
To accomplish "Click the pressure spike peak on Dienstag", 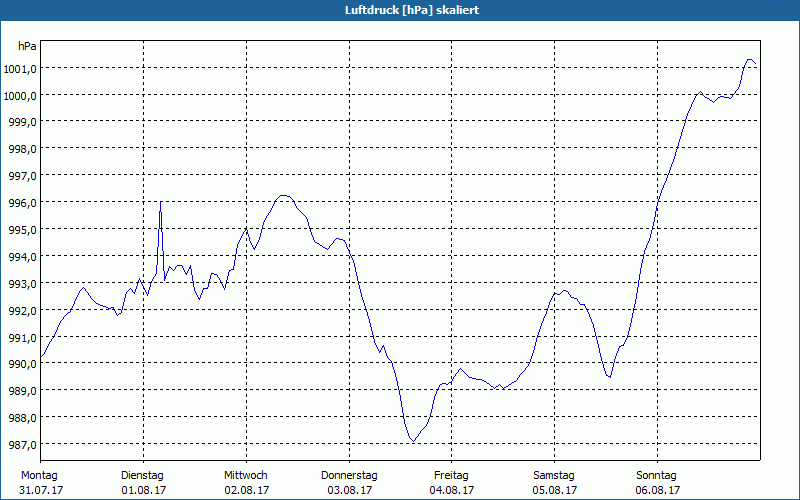I will [161, 202].
